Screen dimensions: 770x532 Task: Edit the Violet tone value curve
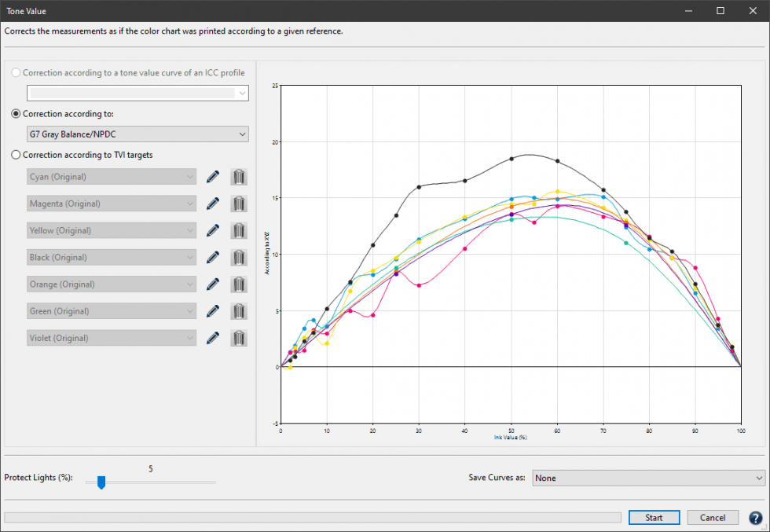tap(212, 338)
